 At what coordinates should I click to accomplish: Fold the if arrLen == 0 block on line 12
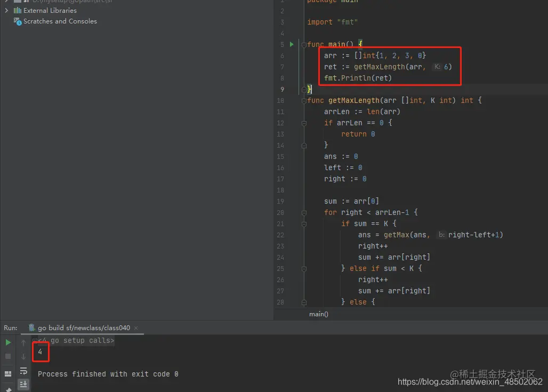[x=304, y=123]
